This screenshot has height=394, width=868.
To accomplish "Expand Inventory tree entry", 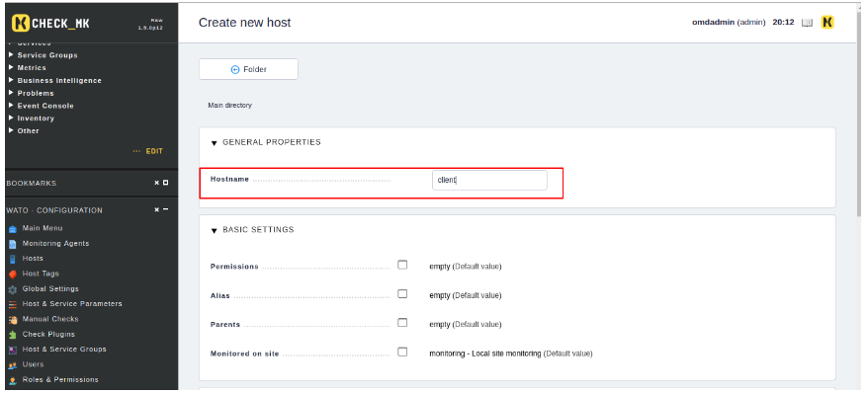I will point(11,118).
